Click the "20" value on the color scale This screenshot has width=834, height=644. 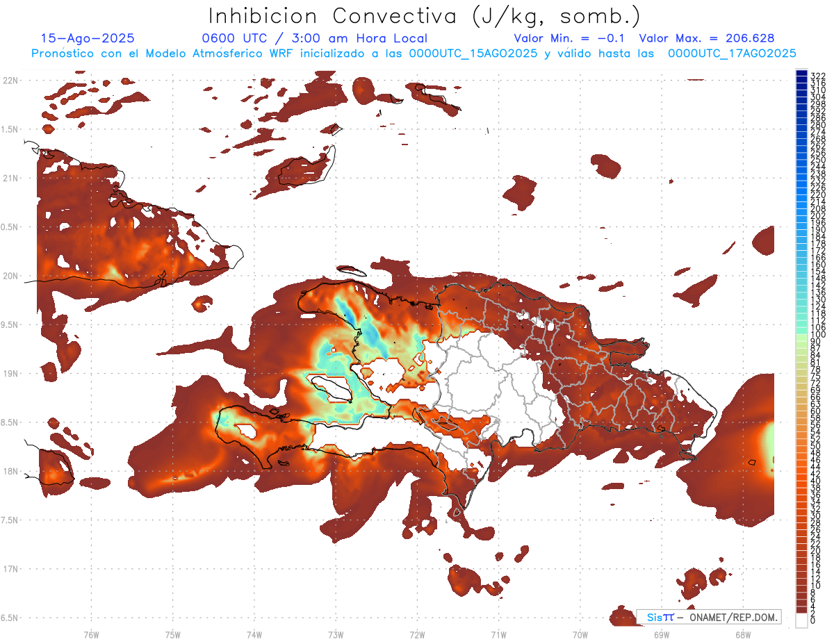pos(815,550)
